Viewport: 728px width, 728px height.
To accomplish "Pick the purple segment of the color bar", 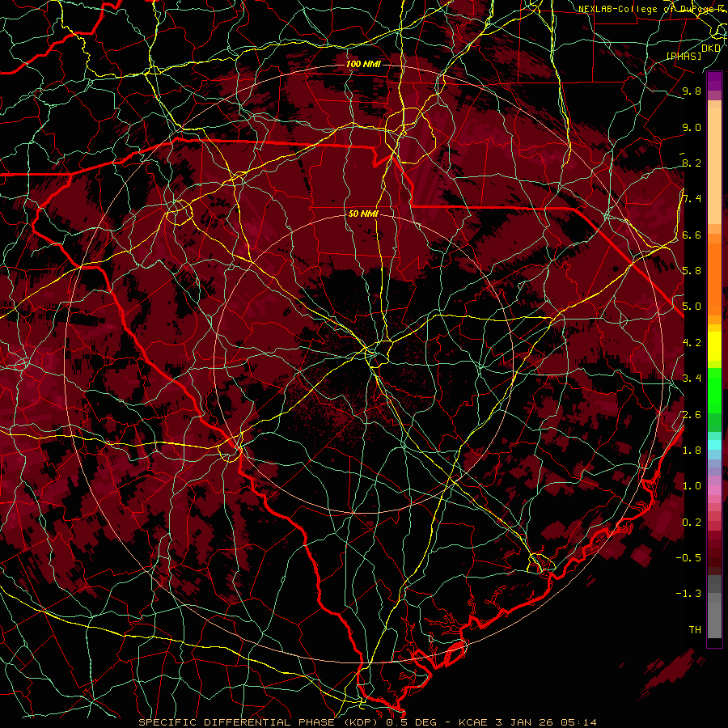I will 714,81.
